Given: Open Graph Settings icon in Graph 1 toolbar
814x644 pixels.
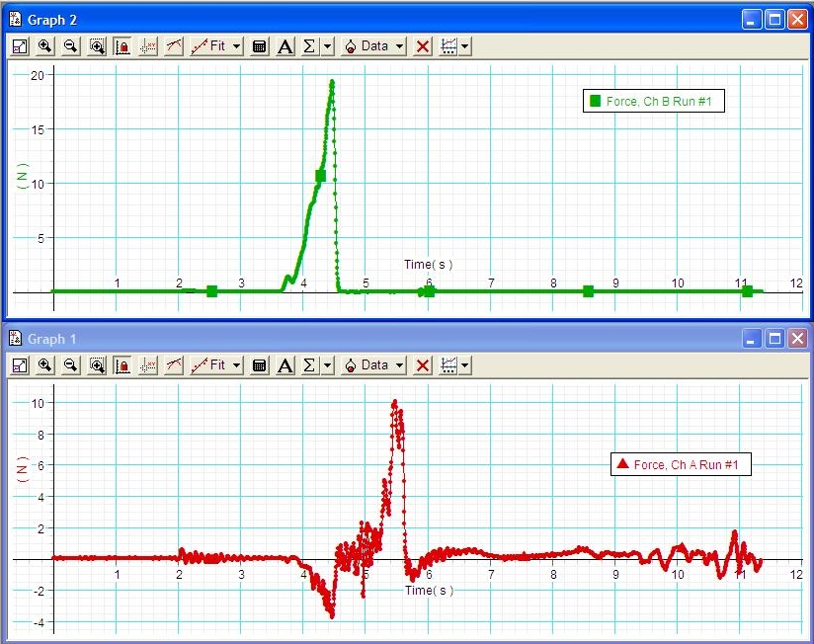Looking at the screenshot, I should point(448,365).
